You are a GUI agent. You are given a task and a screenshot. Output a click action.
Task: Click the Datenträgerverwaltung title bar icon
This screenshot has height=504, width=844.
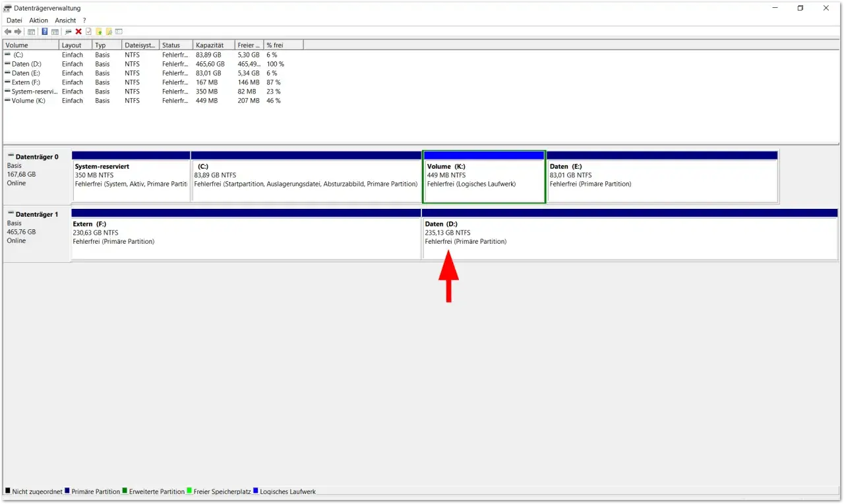(x=8, y=9)
